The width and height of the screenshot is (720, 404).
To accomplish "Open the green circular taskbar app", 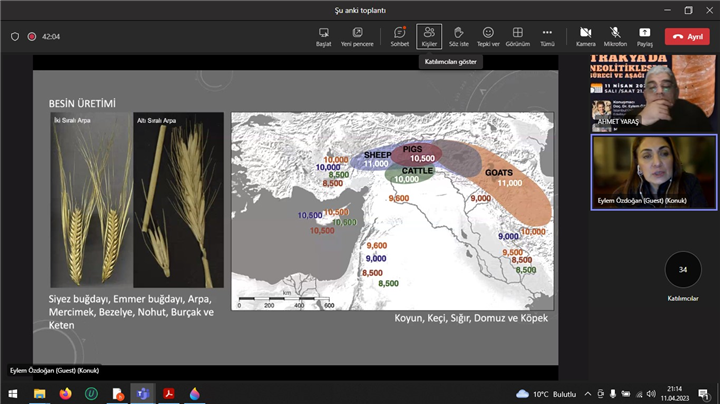I will click(91, 393).
